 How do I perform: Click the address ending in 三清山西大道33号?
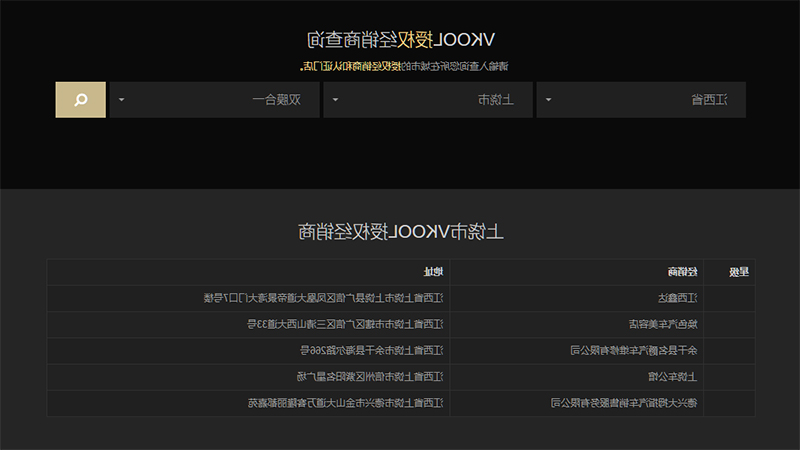pyautogui.click(x=345, y=324)
